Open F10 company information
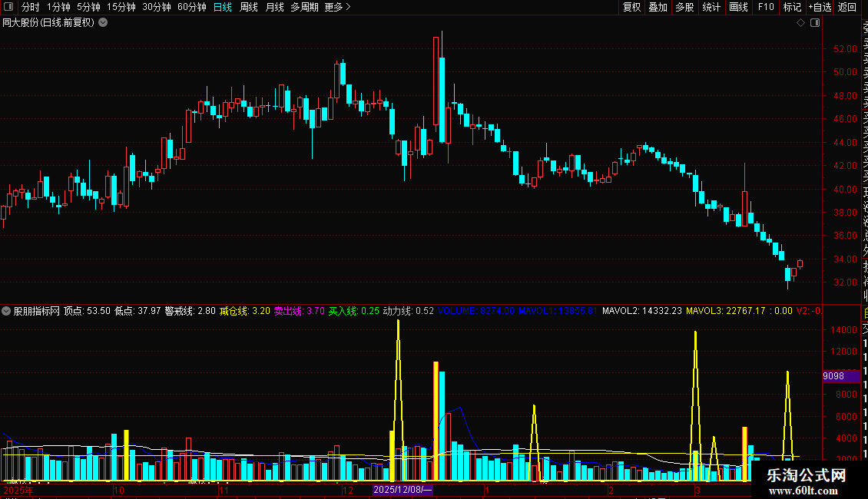The image size is (868, 499). point(766,7)
